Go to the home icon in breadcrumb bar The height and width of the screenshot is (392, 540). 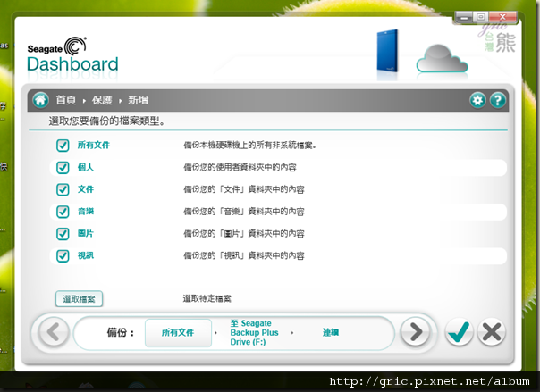40,100
